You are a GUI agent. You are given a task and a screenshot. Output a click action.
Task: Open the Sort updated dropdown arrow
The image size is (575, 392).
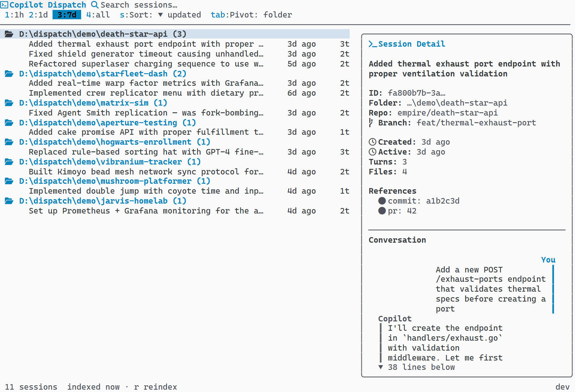(x=160, y=15)
